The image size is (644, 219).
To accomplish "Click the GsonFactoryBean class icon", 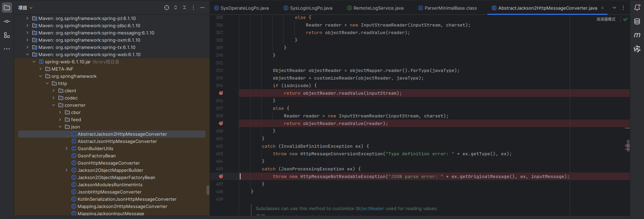I will pyautogui.click(x=74, y=156).
